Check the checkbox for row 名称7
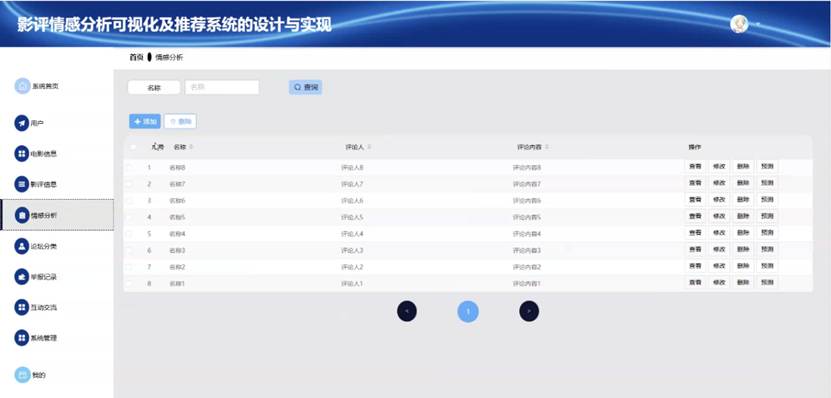Viewport: 831px width, 398px height. coord(130,184)
